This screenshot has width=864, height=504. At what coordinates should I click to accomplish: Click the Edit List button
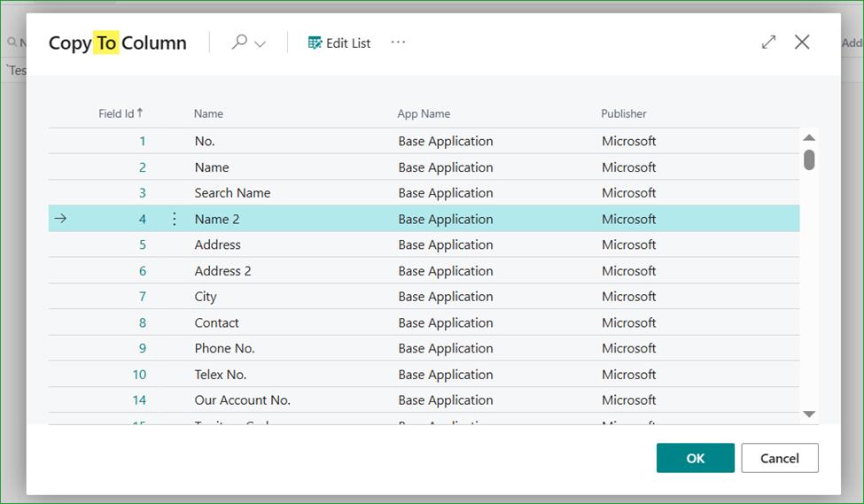coord(339,43)
